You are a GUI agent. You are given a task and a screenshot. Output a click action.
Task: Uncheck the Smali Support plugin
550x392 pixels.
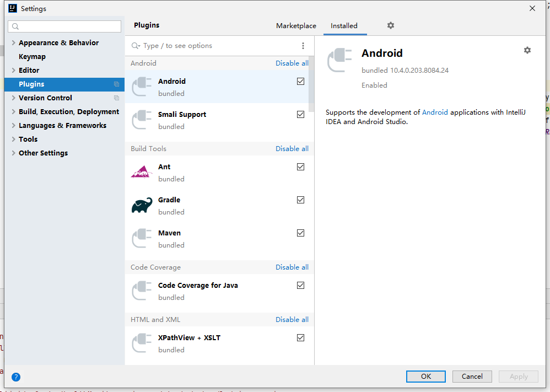300,115
